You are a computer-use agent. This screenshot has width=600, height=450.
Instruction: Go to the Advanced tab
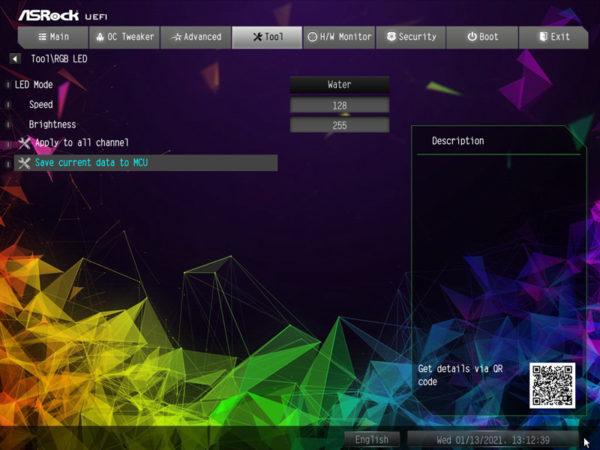196,37
